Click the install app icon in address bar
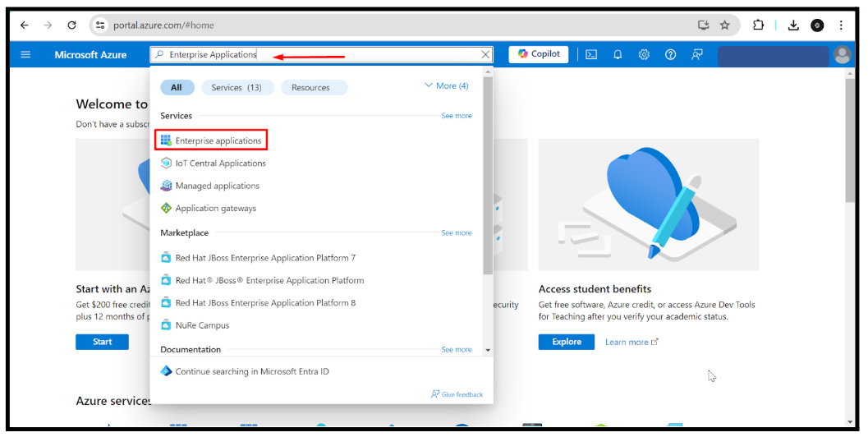This screenshot has height=437, width=868. (x=703, y=25)
